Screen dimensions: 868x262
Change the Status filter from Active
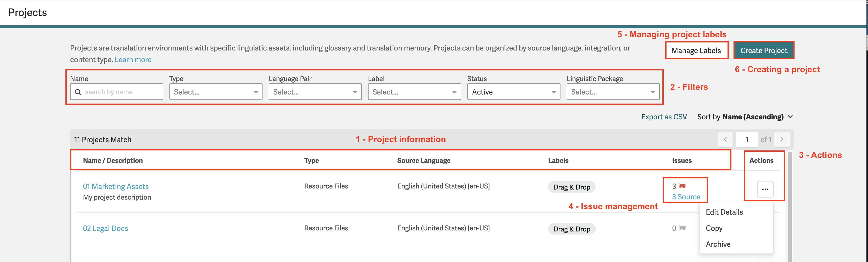tap(513, 91)
